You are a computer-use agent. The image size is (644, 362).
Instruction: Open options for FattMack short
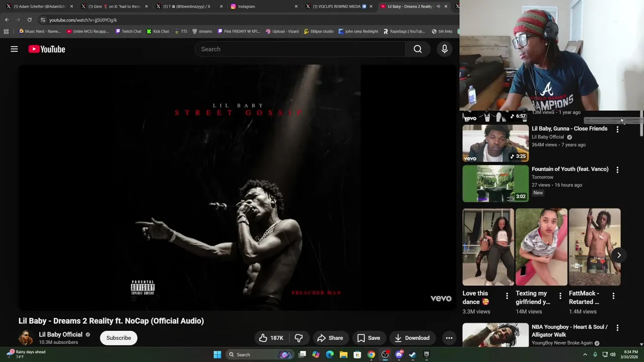[x=613, y=296]
